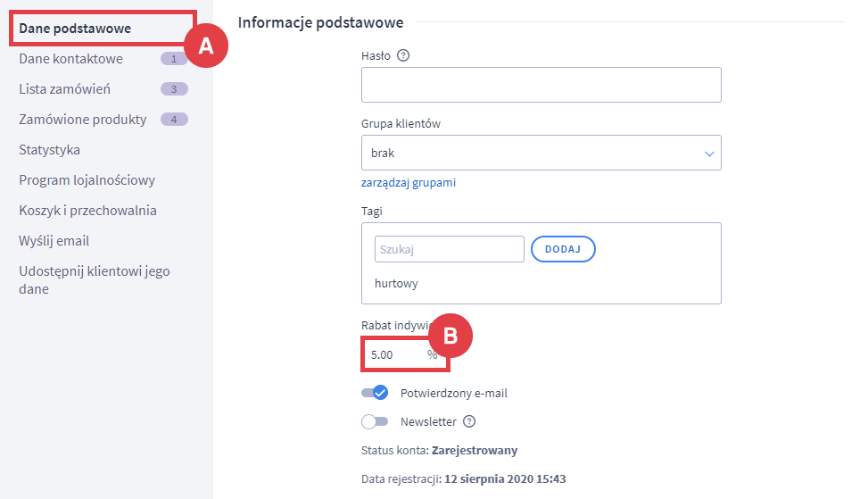Open the Dane podstawowe section

pos(75,29)
